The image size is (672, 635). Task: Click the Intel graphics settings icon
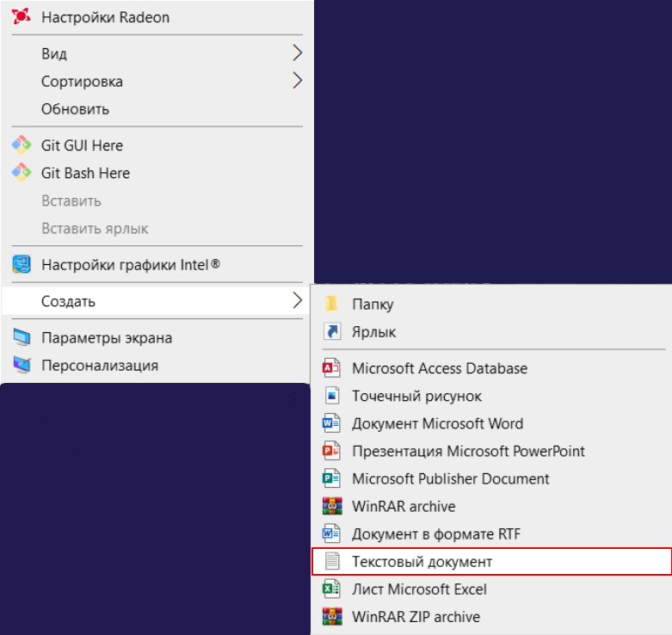22,264
